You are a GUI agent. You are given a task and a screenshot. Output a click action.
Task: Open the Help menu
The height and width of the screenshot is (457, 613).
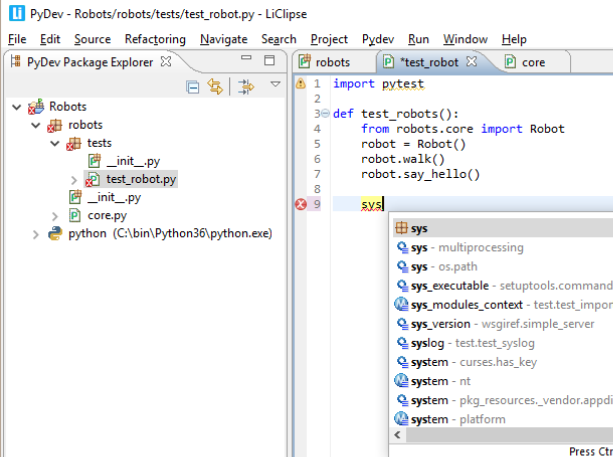[x=514, y=39]
